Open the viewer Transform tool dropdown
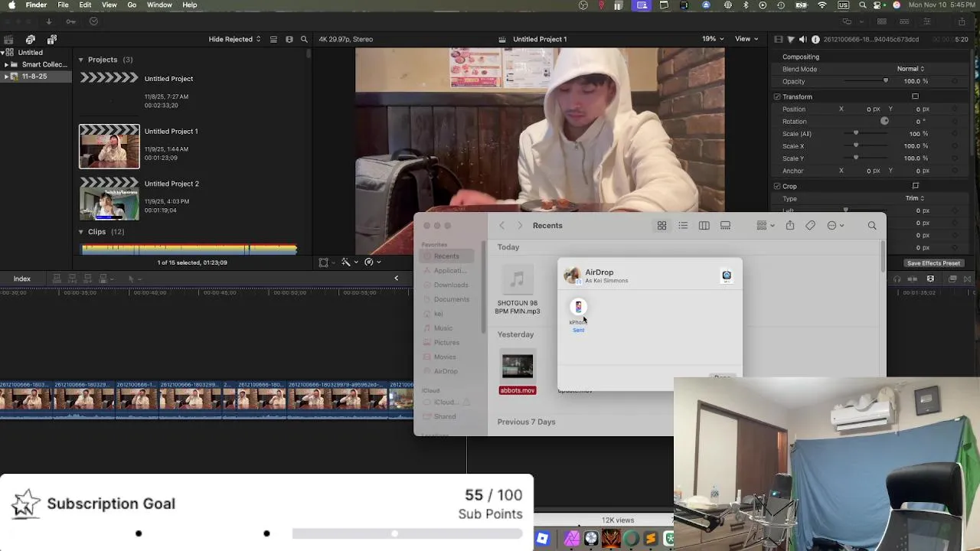Image resolution: width=980 pixels, height=551 pixels. (327, 262)
